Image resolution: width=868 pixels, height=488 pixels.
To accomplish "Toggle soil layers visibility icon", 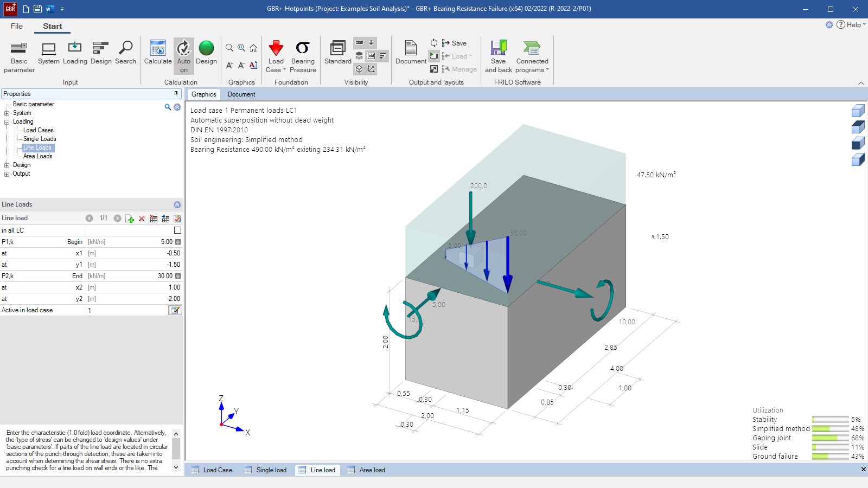I will coord(359,55).
